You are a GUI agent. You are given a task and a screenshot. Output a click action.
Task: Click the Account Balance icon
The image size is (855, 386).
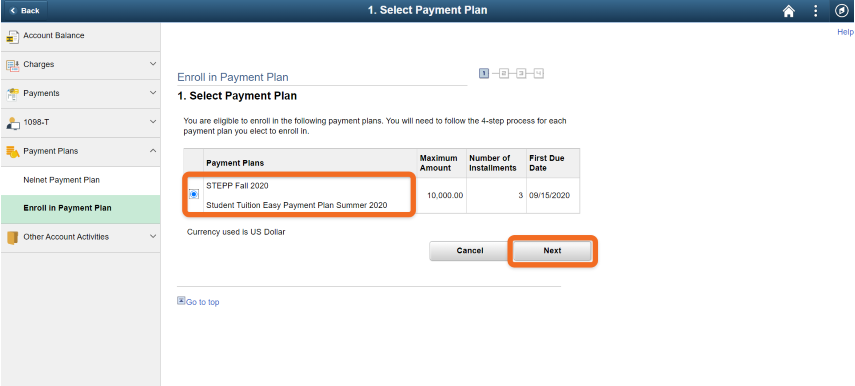click(12, 36)
